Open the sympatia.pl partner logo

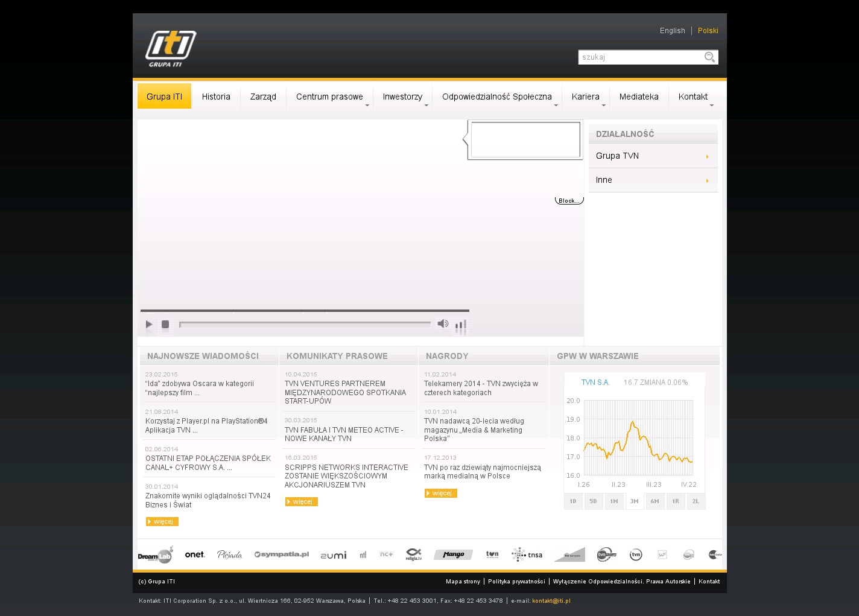(x=281, y=554)
